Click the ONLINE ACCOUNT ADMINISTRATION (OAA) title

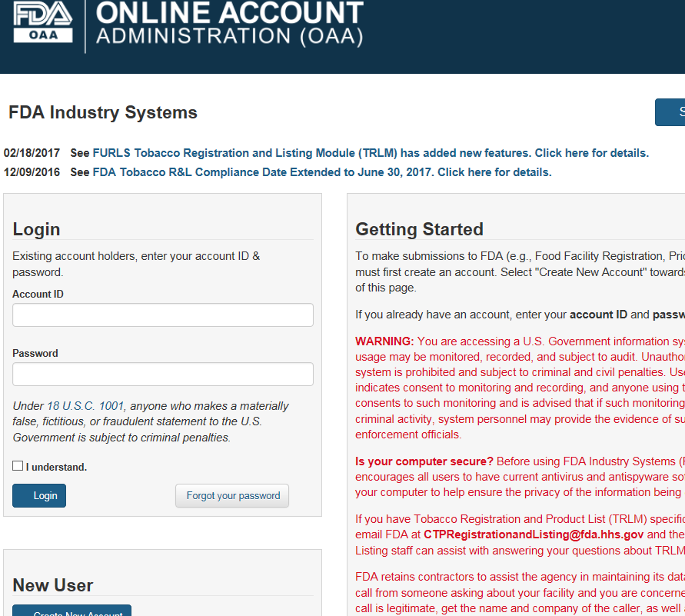tap(230, 24)
